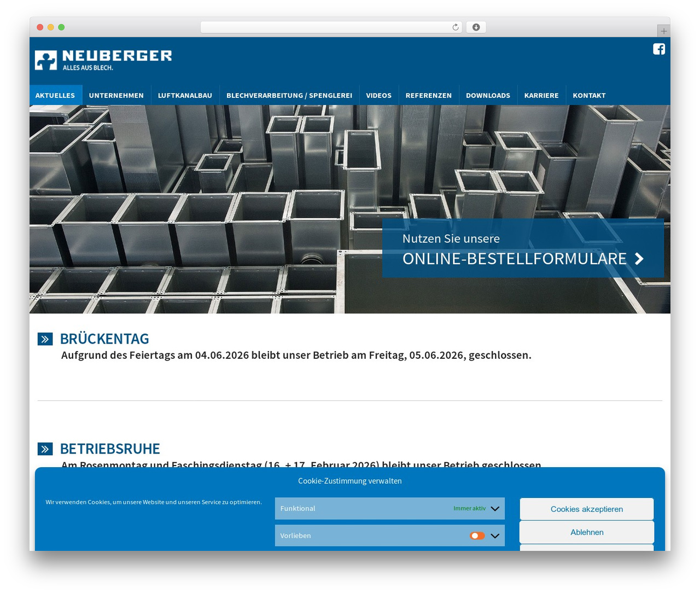Screen dimensions: 700x593
Task: Select the Videos menu item
Action: tap(379, 95)
